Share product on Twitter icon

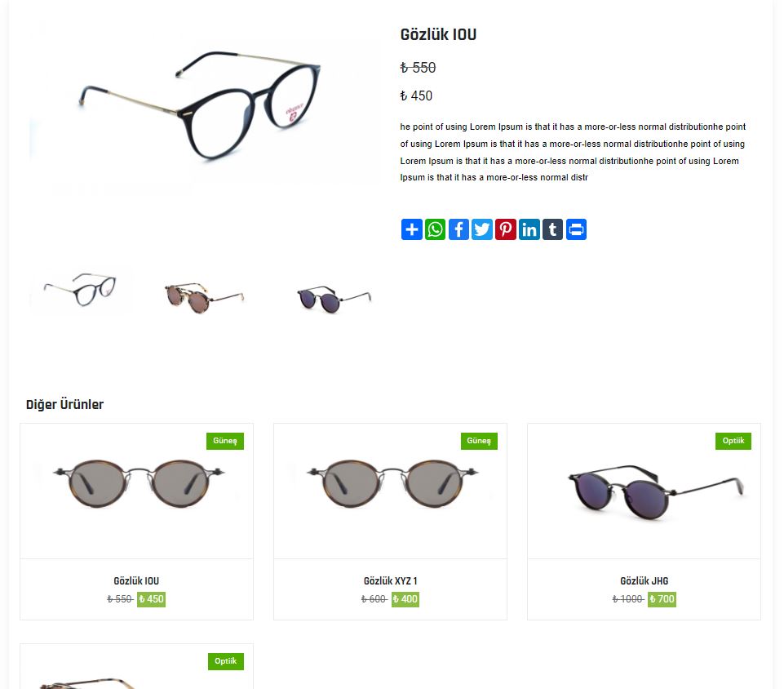[482, 229]
